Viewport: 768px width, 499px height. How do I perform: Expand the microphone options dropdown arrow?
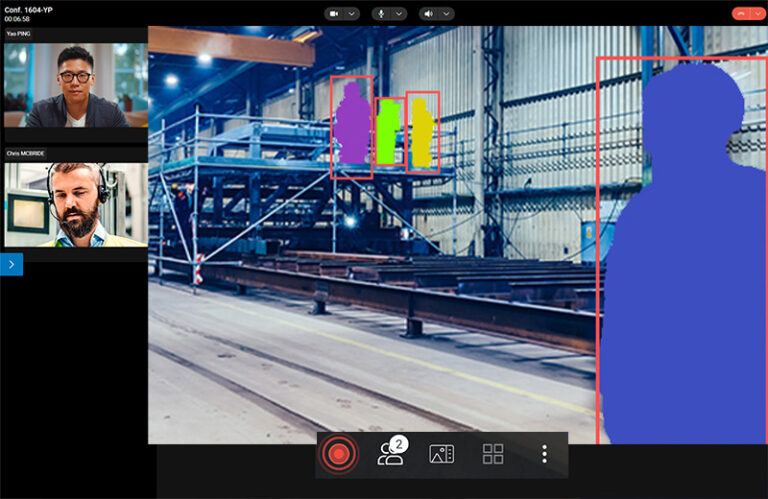pyautogui.click(x=399, y=14)
